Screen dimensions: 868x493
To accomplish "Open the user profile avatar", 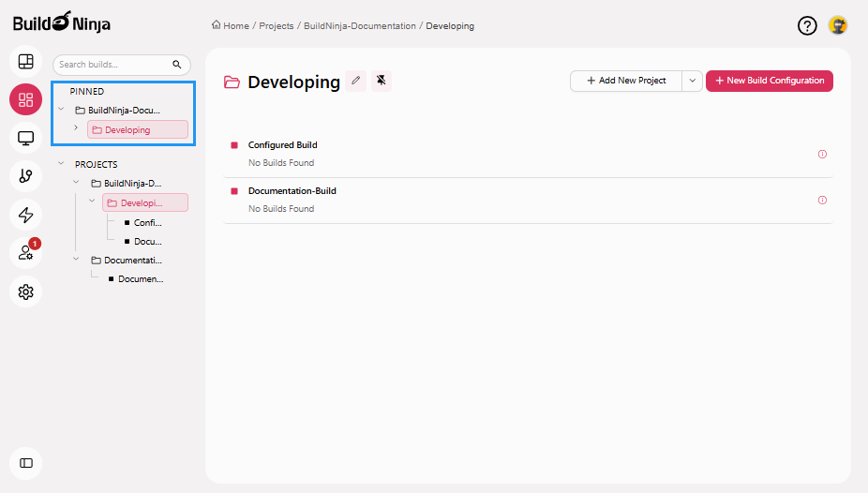I will (x=838, y=25).
